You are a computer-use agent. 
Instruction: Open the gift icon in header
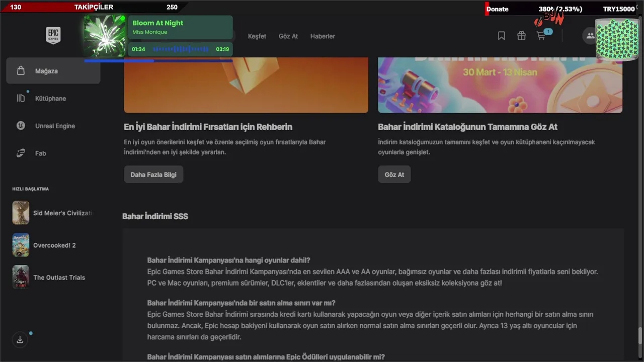pyautogui.click(x=521, y=36)
